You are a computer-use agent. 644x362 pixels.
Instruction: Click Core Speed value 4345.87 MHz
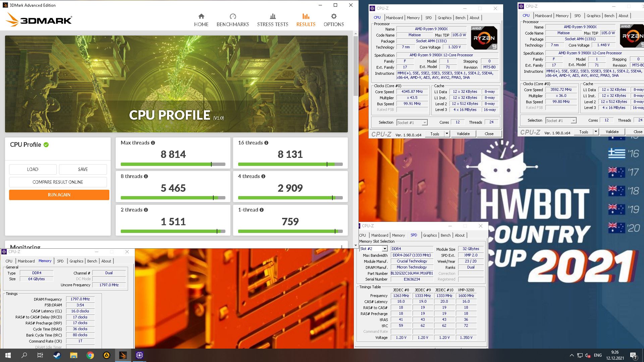pyautogui.click(x=412, y=92)
